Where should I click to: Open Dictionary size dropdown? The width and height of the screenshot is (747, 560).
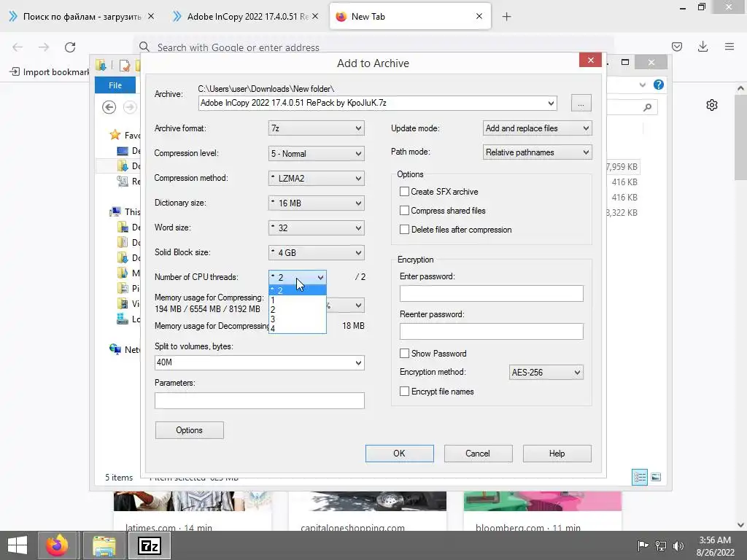tap(317, 203)
